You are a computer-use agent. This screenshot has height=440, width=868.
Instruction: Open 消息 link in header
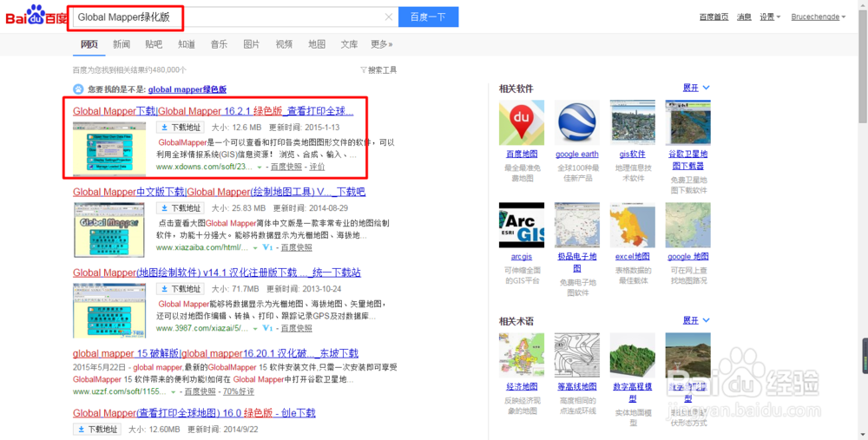[744, 17]
